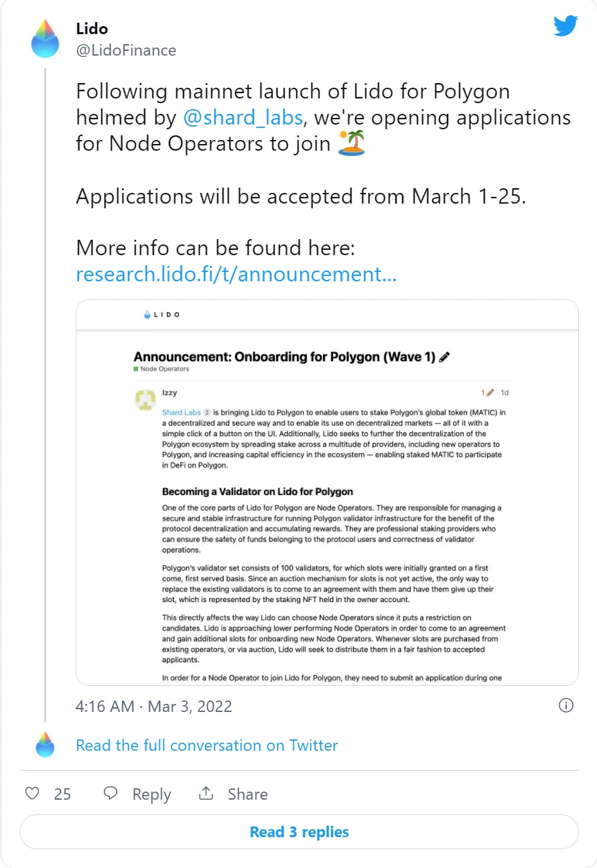Click the Read 3 replies button

pos(299,832)
